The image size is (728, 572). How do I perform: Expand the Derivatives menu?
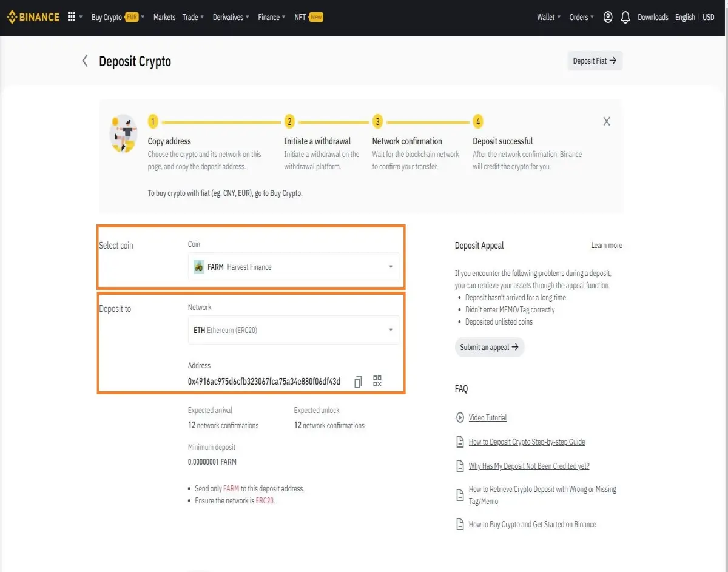click(x=232, y=17)
